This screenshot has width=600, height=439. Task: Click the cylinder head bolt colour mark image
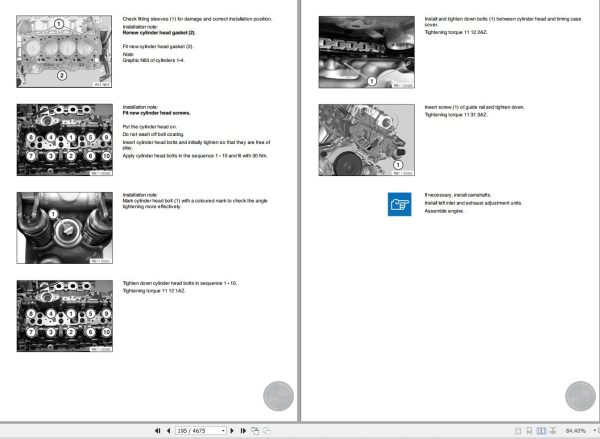[x=65, y=228]
